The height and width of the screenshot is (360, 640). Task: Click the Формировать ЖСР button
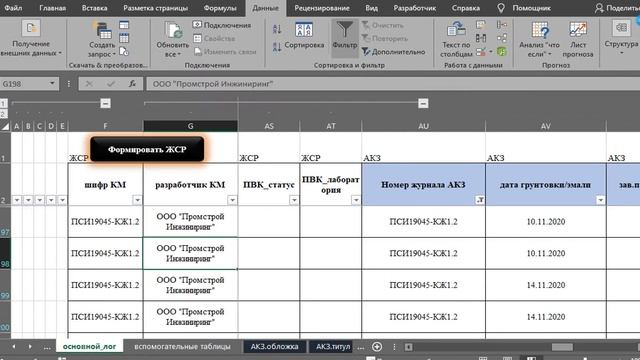[x=147, y=149]
